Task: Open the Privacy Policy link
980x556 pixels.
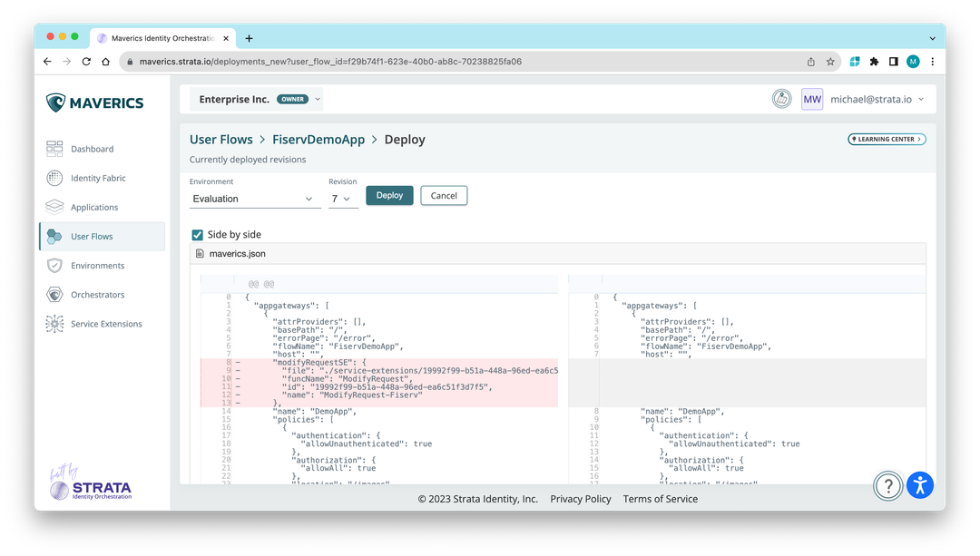Action: (x=581, y=499)
